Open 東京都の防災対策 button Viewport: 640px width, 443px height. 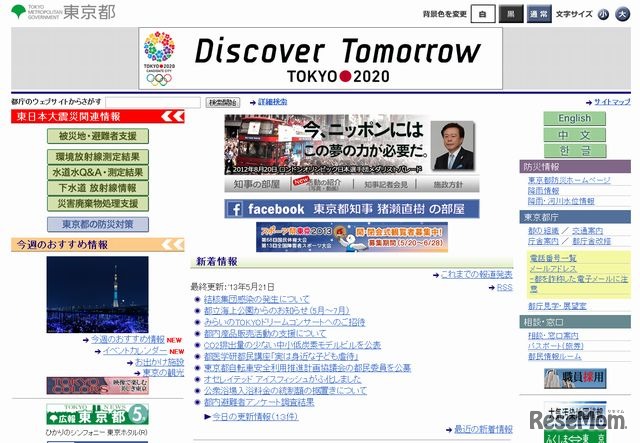[98, 224]
